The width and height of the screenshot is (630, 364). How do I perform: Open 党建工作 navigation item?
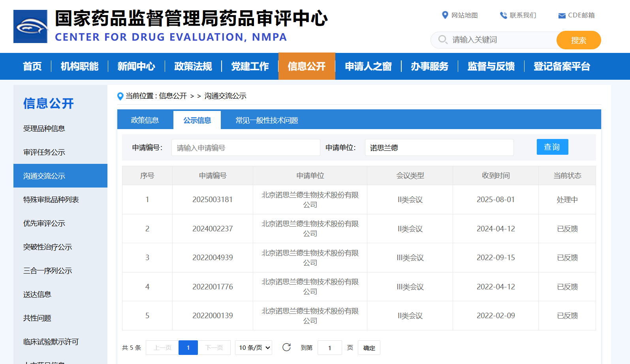point(250,66)
